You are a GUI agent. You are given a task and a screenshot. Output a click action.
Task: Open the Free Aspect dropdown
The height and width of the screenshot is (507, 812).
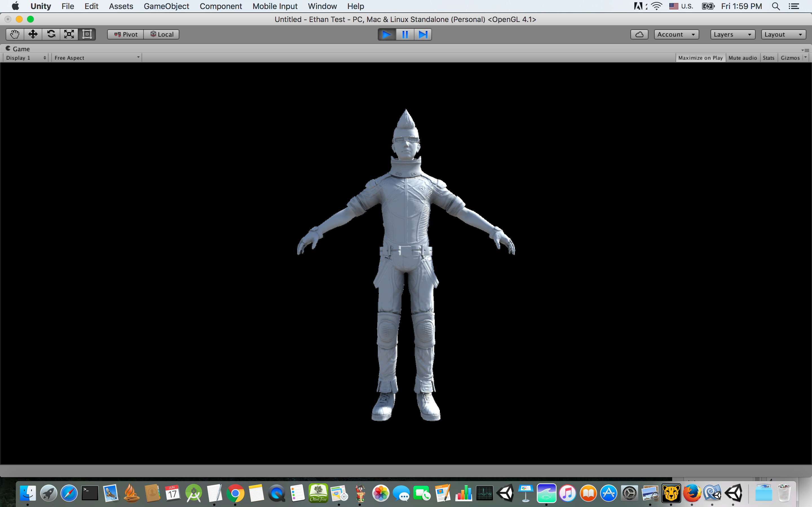96,57
